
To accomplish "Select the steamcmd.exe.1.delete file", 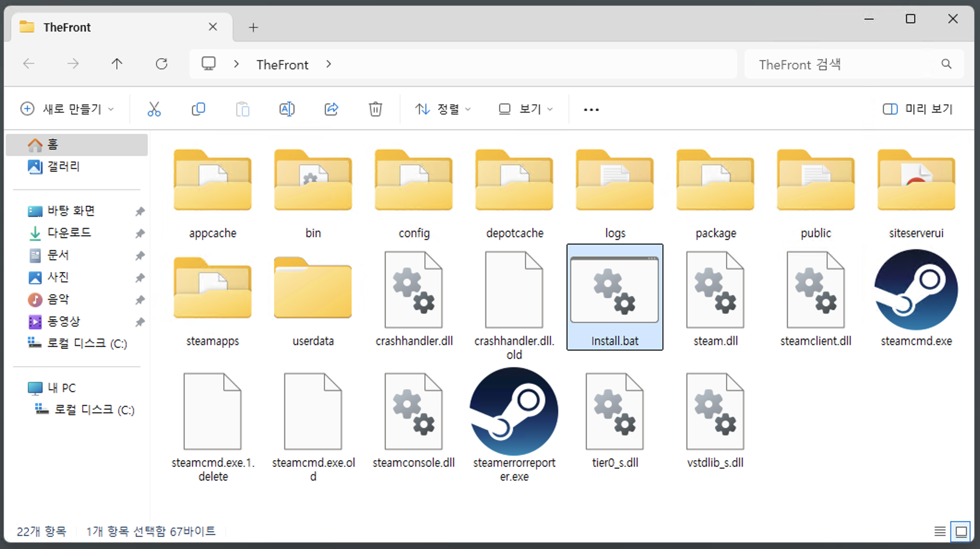I will point(213,427).
